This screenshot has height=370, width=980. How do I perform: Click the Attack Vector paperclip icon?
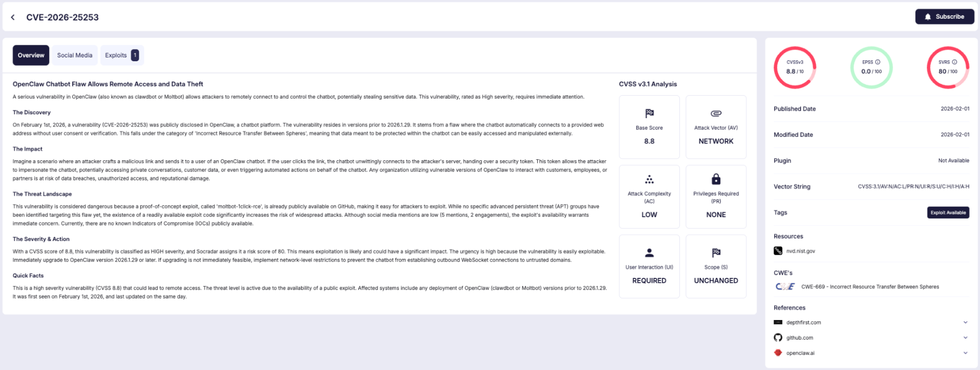(x=716, y=114)
